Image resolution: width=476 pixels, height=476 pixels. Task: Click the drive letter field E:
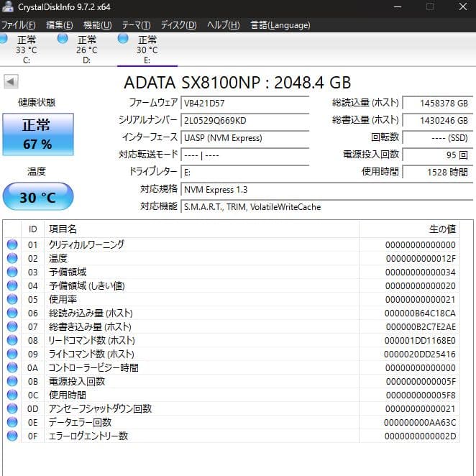tap(245, 173)
